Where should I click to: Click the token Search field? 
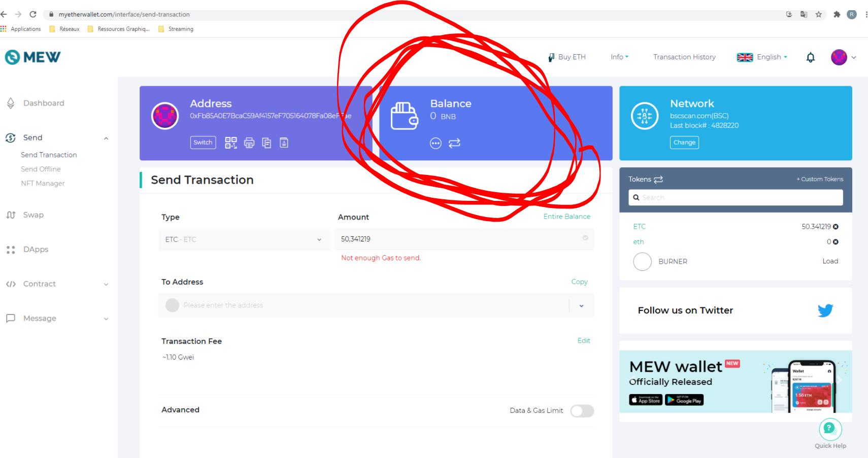point(736,198)
